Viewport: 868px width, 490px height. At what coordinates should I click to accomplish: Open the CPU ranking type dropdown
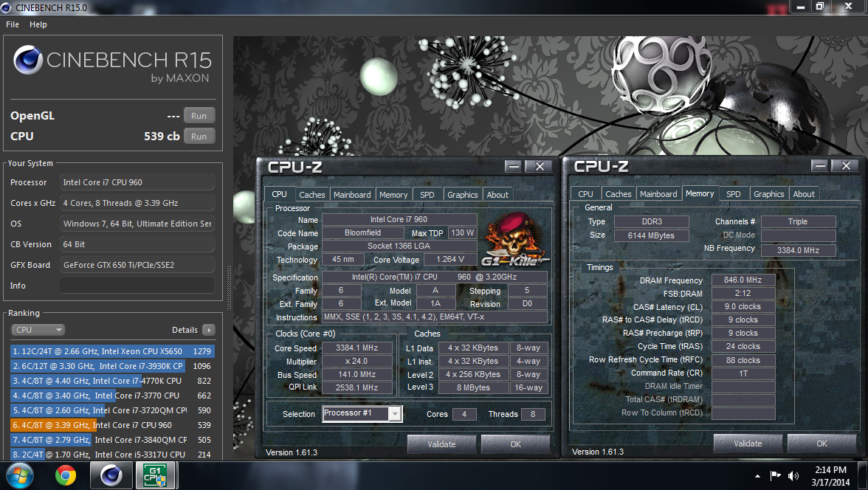point(38,330)
